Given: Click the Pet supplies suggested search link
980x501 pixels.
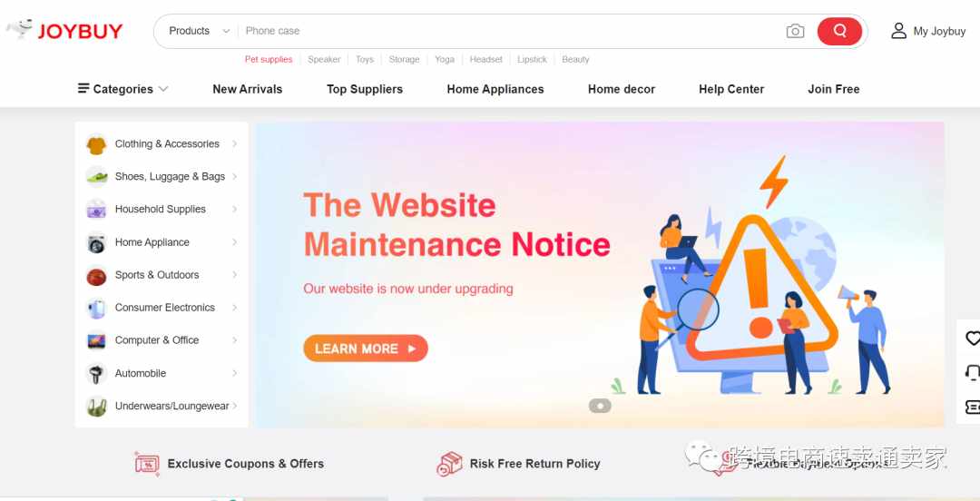Looking at the screenshot, I should [x=269, y=59].
